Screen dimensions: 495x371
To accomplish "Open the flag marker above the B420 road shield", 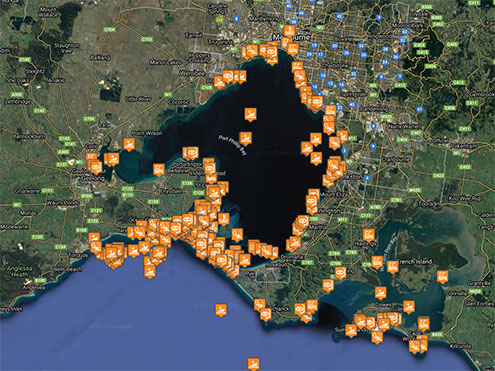I will [x=424, y=323].
